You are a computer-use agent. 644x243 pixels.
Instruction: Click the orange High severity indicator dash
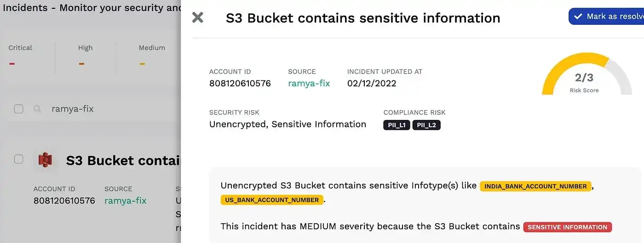click(81, 64)
